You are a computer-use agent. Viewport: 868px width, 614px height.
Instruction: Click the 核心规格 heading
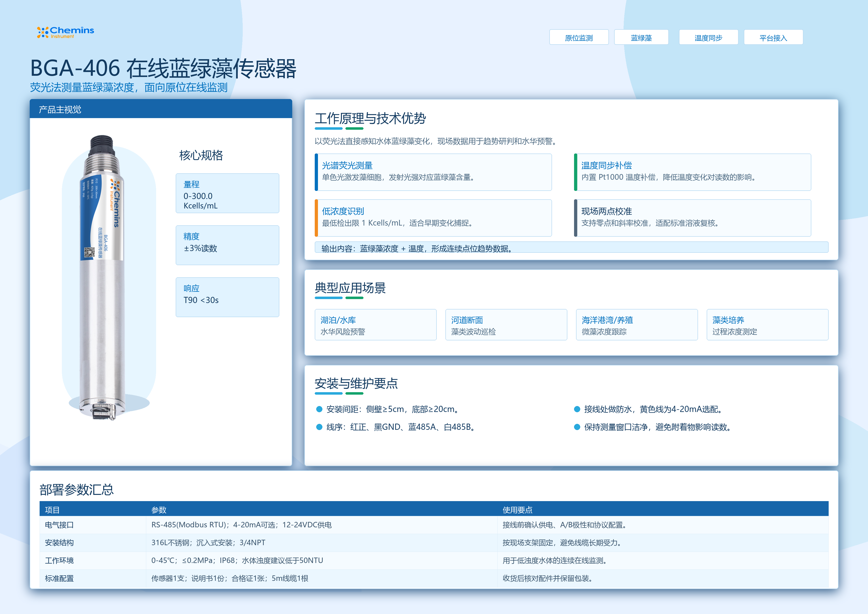pyautogui.click(x=201, y=155)
